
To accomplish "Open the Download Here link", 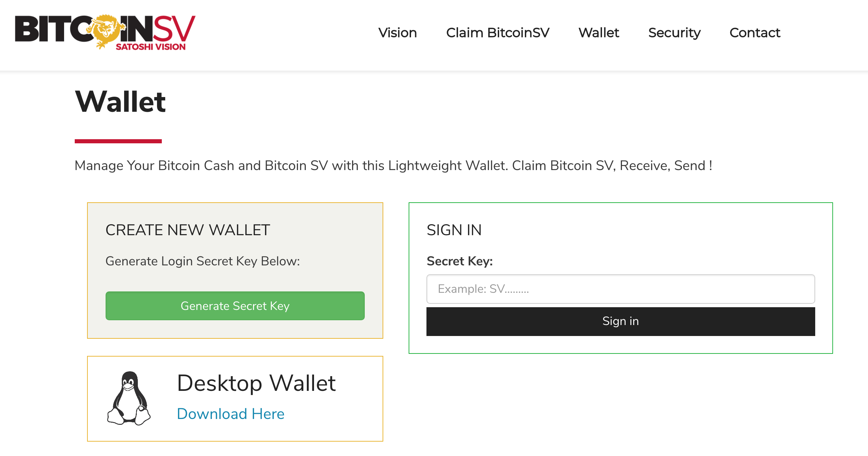I will (231, 414).
